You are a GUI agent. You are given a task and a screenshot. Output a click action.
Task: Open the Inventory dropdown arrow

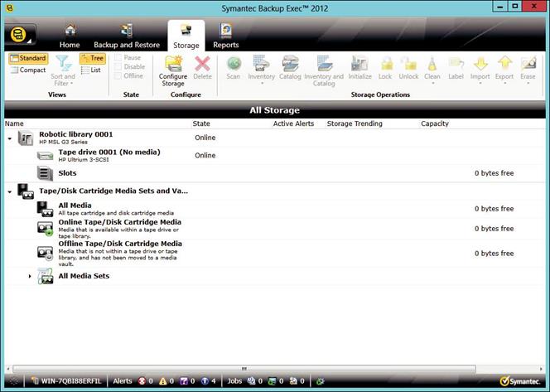tap(262, 84)
